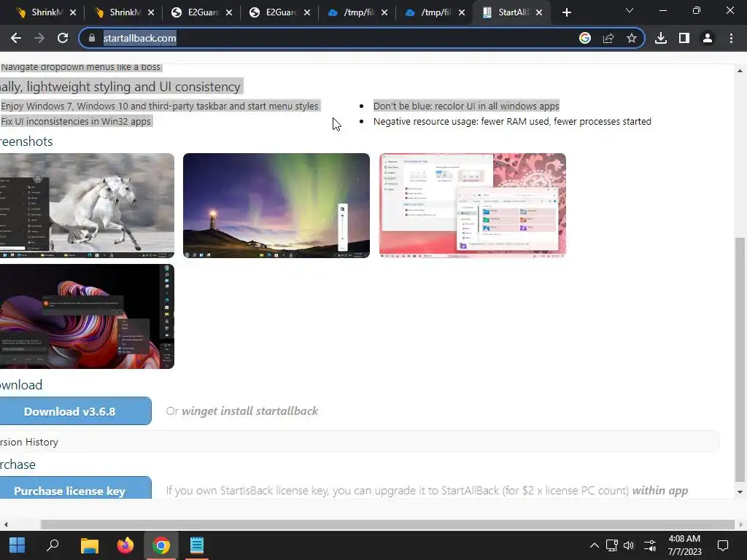This screenshot has height=560, width=747.
Task: Click the vertical scrollbar thumb
Action: point(740,360)
